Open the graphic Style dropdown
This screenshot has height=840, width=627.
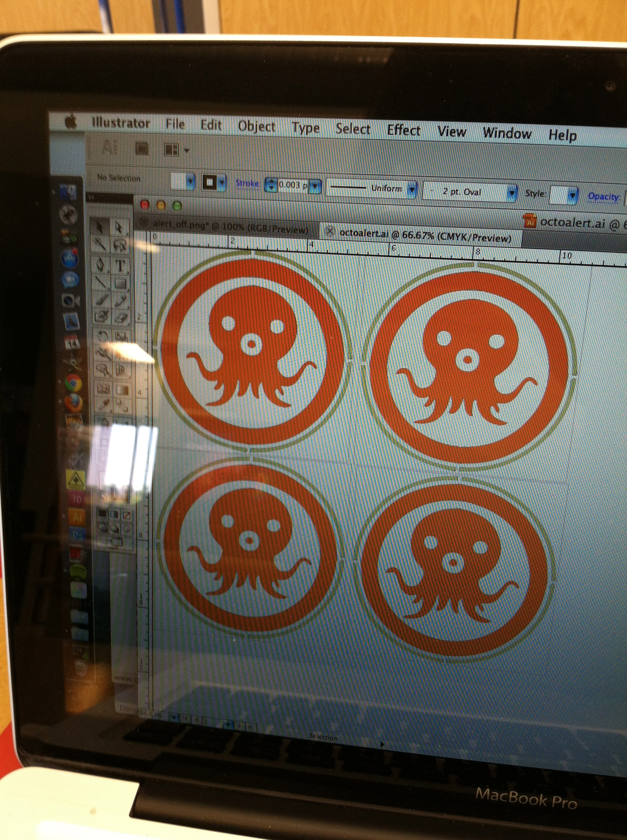(573, 196)
